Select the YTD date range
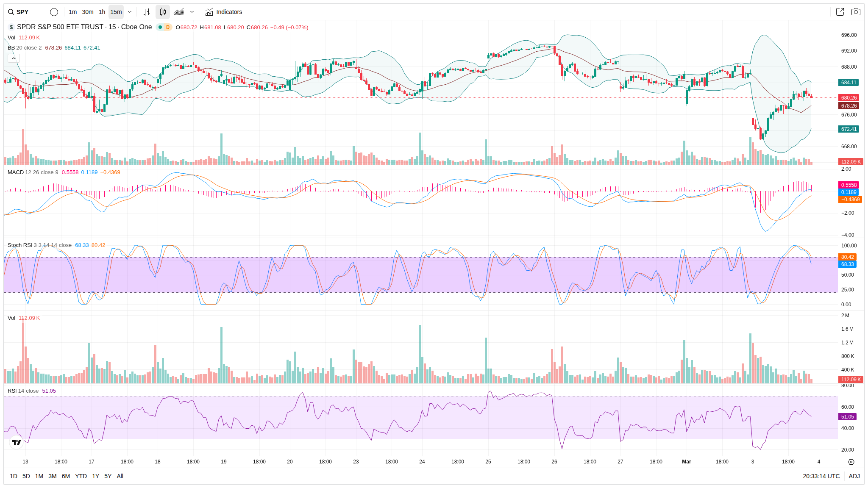This screenshot has width=868, height=488. 81,476
